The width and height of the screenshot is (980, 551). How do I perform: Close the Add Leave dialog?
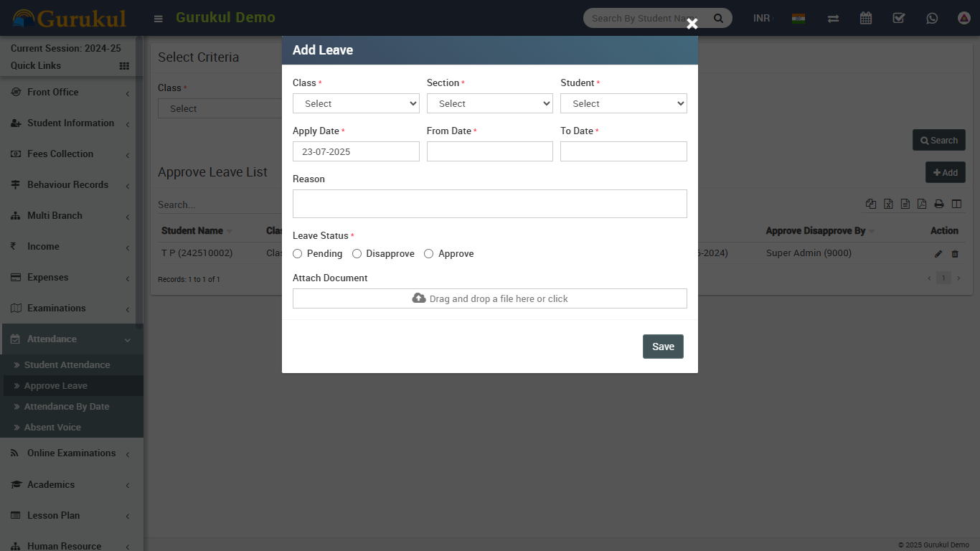point(692,24)
